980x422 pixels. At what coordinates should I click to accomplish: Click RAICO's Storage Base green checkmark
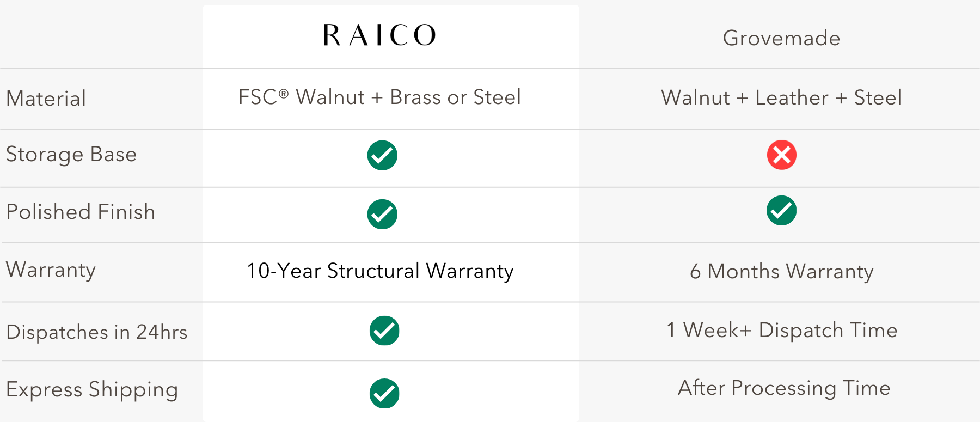pos(382,156)
